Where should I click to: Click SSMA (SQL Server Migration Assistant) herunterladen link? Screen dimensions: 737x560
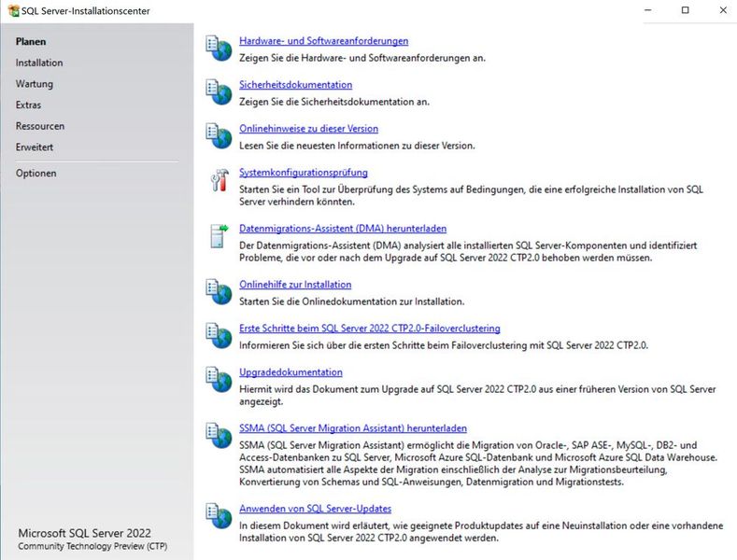pos(353,428)
